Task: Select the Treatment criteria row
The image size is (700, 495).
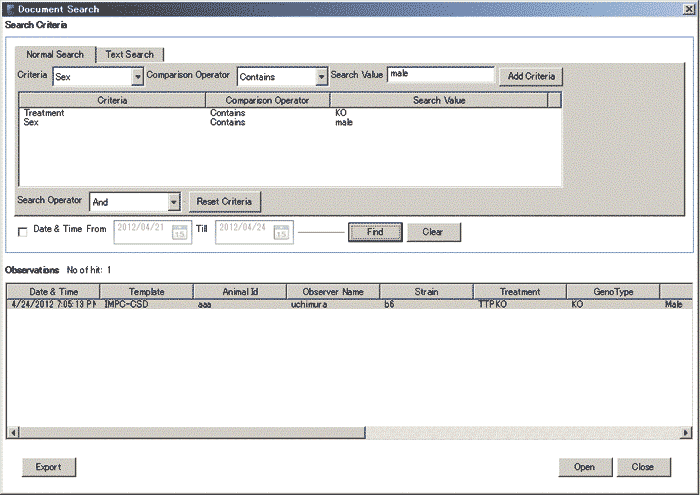Action: pos(289,113)
